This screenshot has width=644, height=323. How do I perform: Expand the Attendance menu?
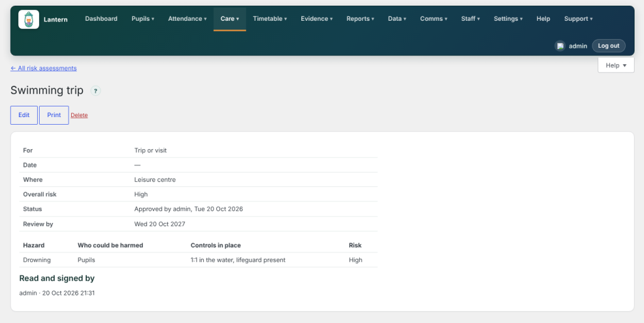pos(187,19)
